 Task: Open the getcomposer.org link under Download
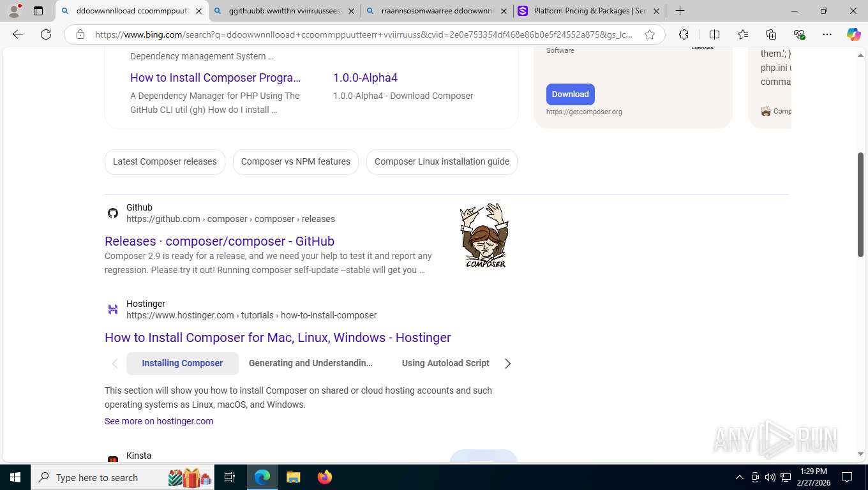tap(584, 112)
